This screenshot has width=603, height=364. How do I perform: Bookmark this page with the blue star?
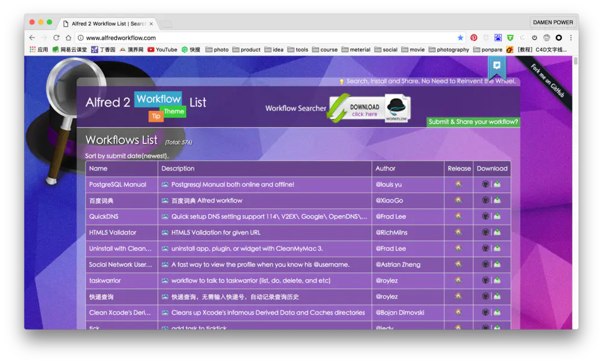(x=460, y=38)
